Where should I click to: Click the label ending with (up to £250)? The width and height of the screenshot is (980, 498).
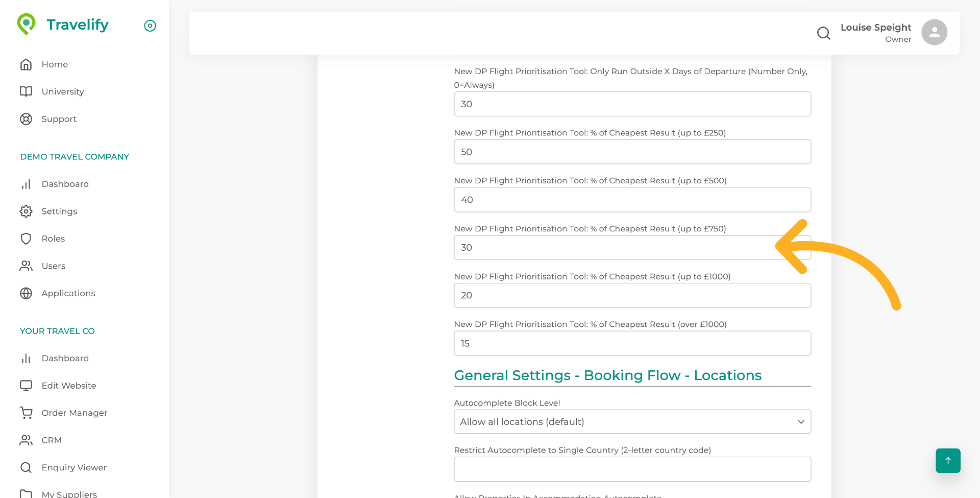(x=590, y=133)
